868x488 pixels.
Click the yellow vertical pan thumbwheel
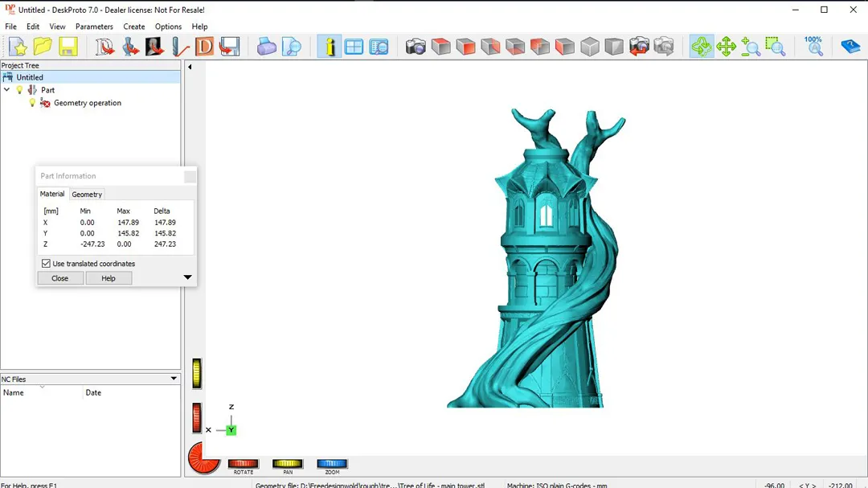(197, 373)
